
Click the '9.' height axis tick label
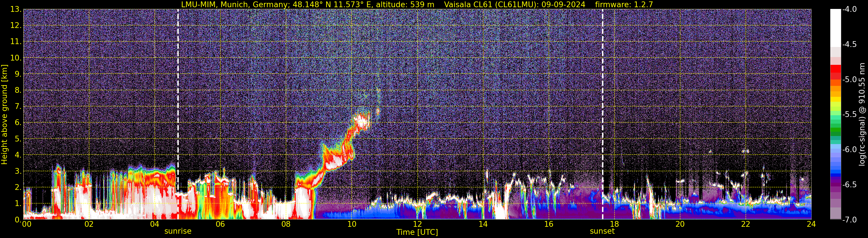point(18,74)
